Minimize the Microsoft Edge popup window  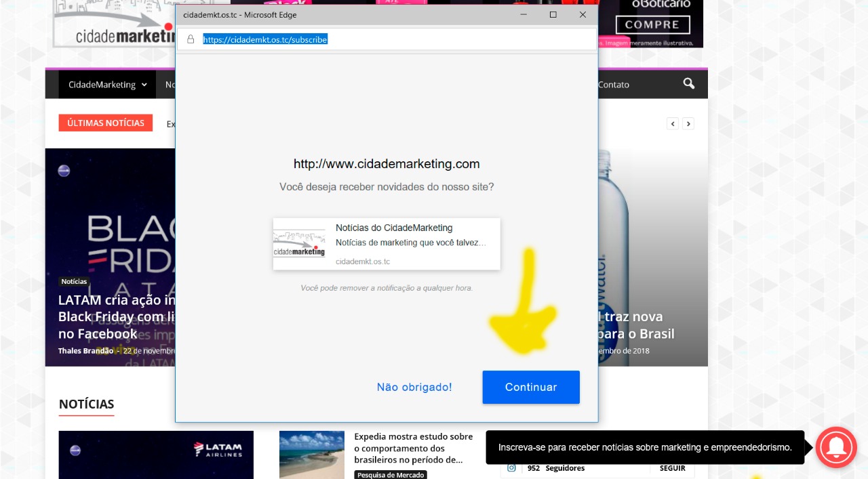pyautogui.click(x=523, y=15)
